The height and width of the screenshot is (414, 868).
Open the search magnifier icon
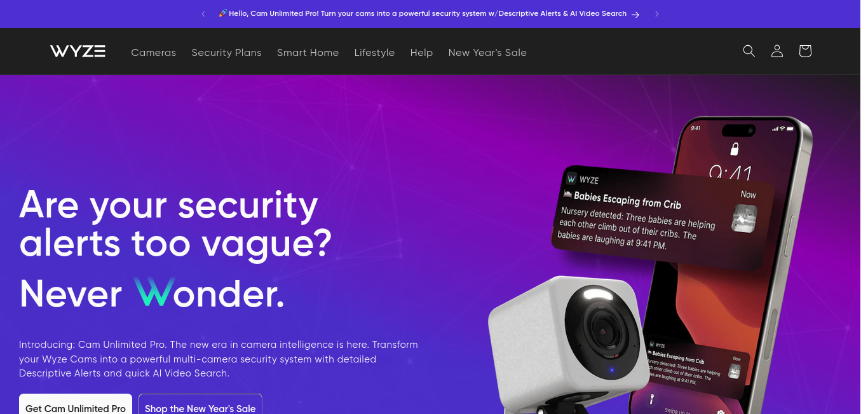pos(749,51)
